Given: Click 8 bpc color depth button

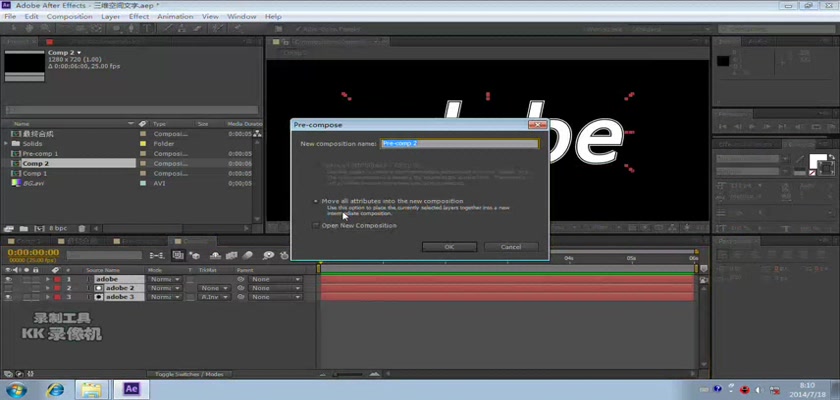Looking at the screenshot, I should click(x=58, y=228).
